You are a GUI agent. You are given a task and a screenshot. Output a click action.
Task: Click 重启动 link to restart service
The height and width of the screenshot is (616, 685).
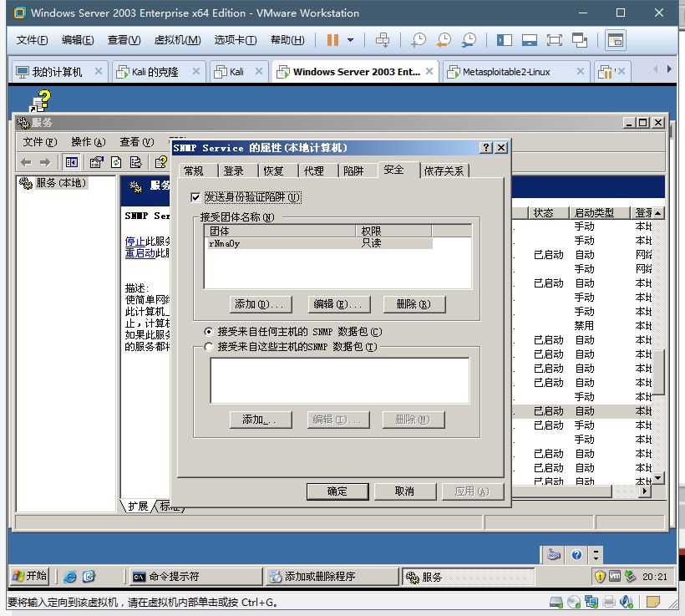[140, 253]
